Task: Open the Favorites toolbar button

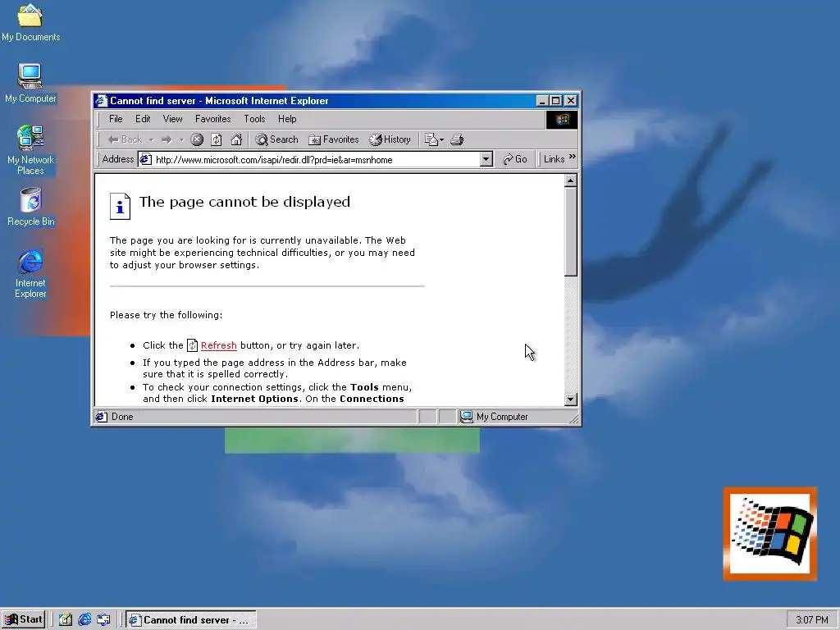Action: point(334,139)
